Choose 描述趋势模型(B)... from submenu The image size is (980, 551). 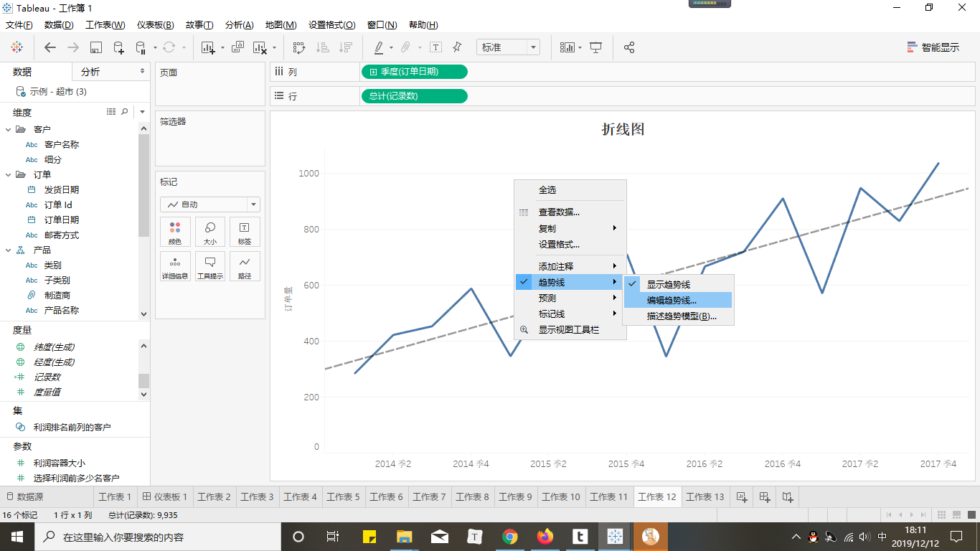pos(679,316)
